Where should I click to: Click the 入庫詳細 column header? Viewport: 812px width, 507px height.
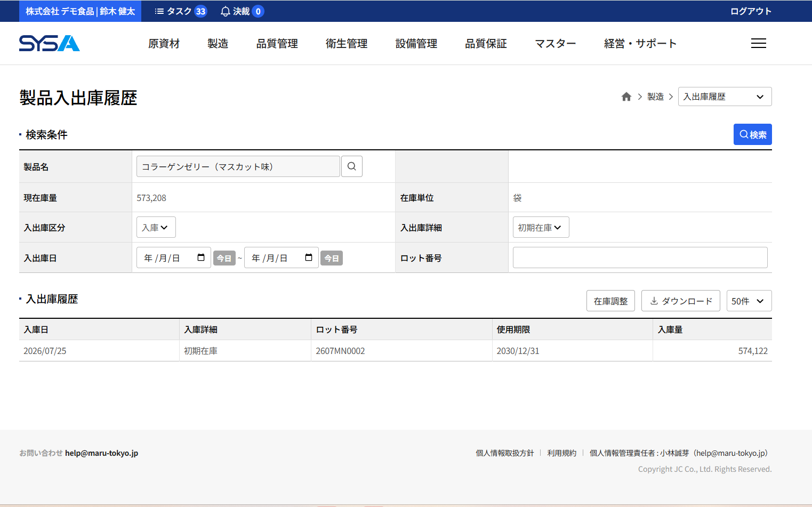tap(245, 329)
